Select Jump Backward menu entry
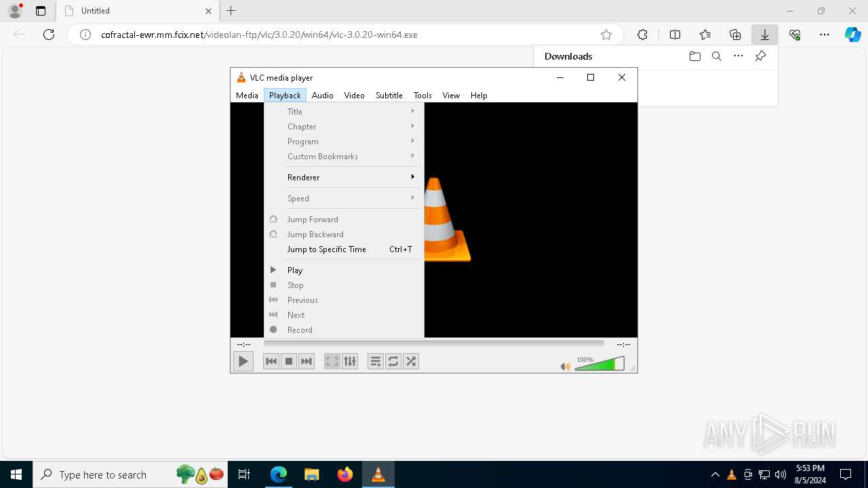This screenshot has height=488, width=868. (x=344, y=235)
